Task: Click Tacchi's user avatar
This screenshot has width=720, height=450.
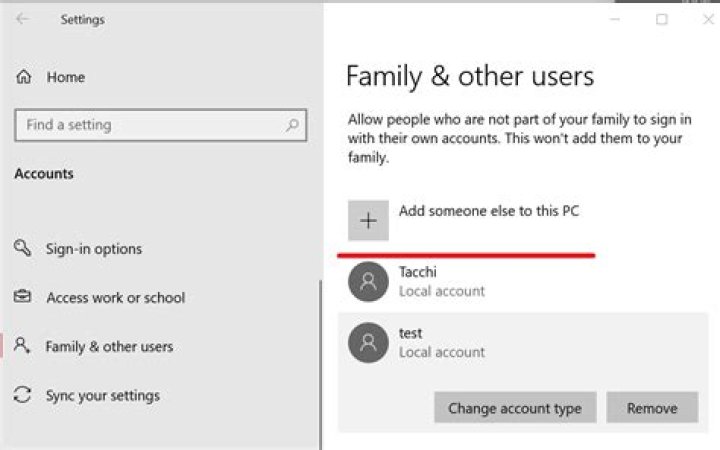Action: (x=368, y=281)
